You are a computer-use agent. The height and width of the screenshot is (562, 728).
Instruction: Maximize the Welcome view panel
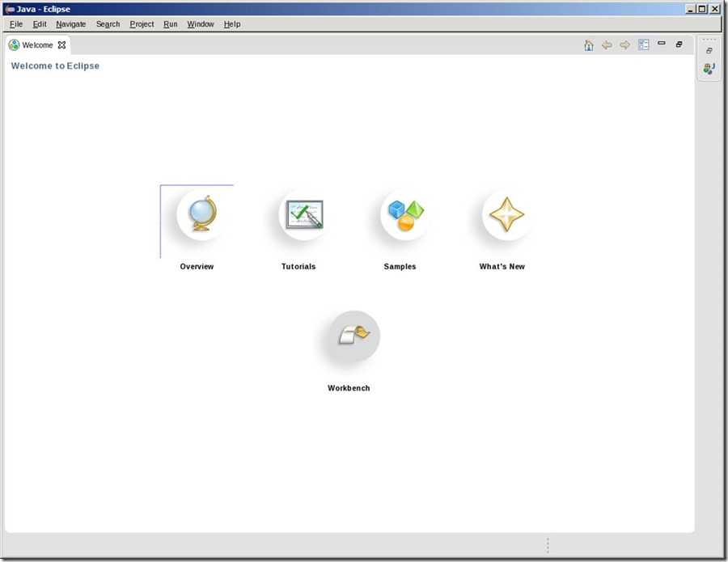click(679, 44)
